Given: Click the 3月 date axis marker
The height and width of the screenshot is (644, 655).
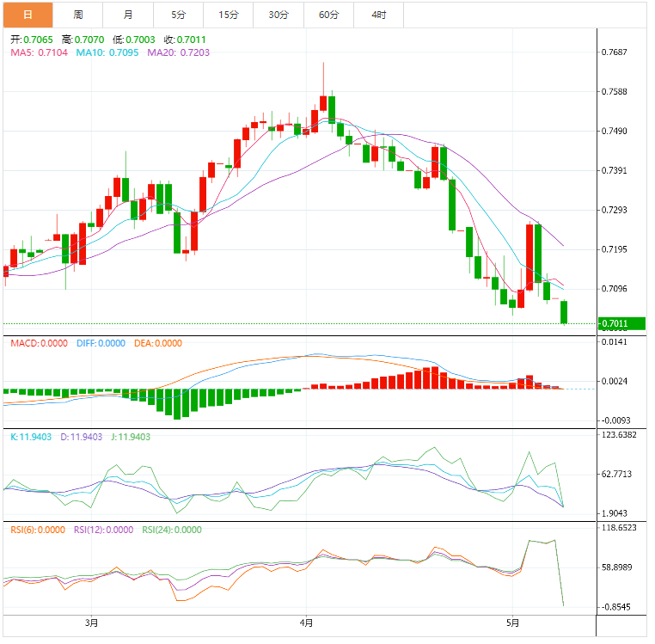Looking at the screenshot, I should [x=91, y=623].
